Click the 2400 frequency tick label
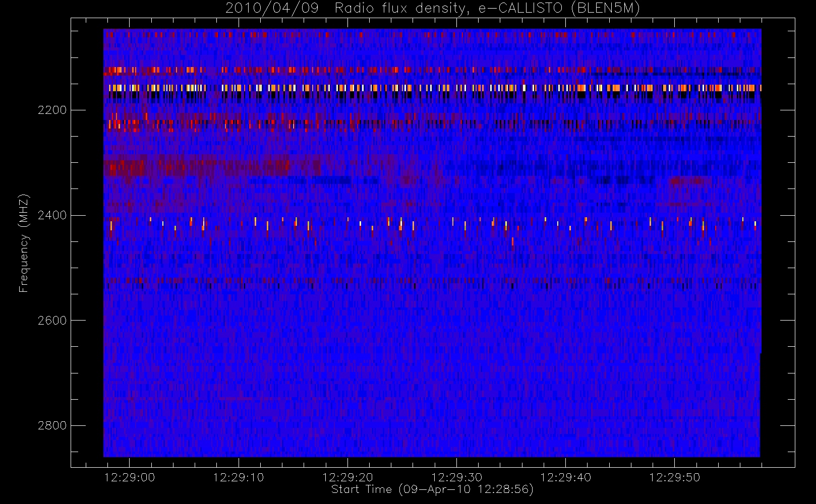816x504 pixels. click(52, 216)
